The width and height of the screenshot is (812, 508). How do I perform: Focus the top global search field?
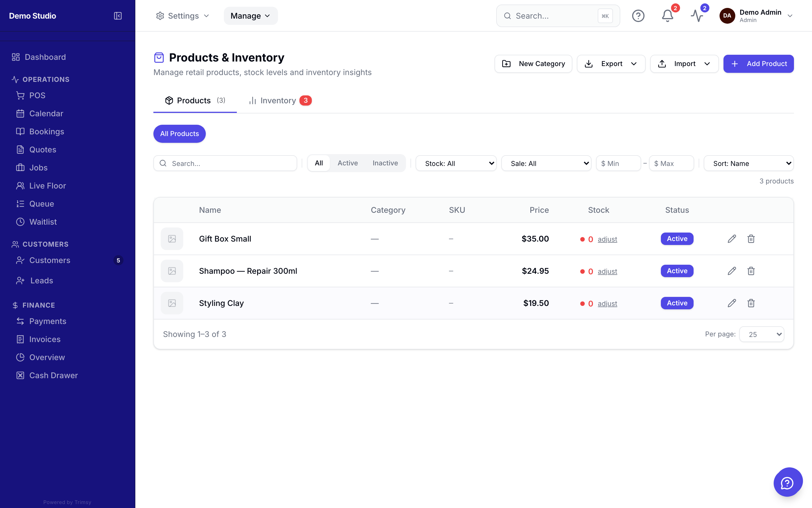(558, 16)
